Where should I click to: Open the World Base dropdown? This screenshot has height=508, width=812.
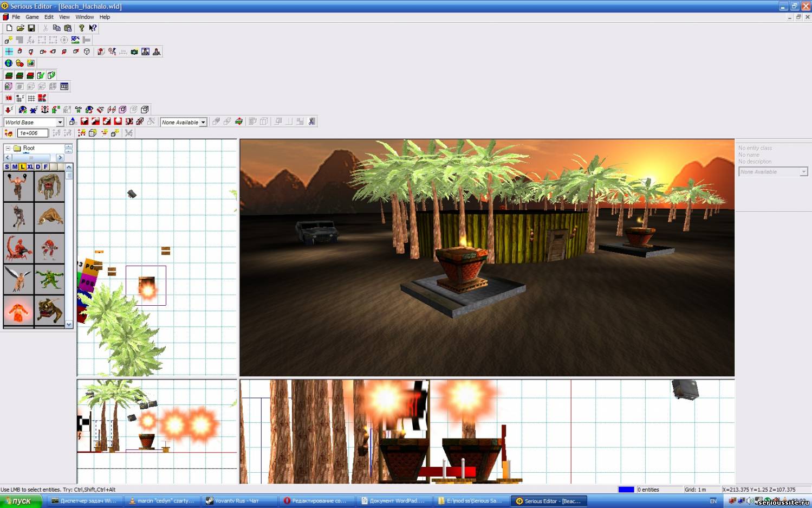point(60,122)
